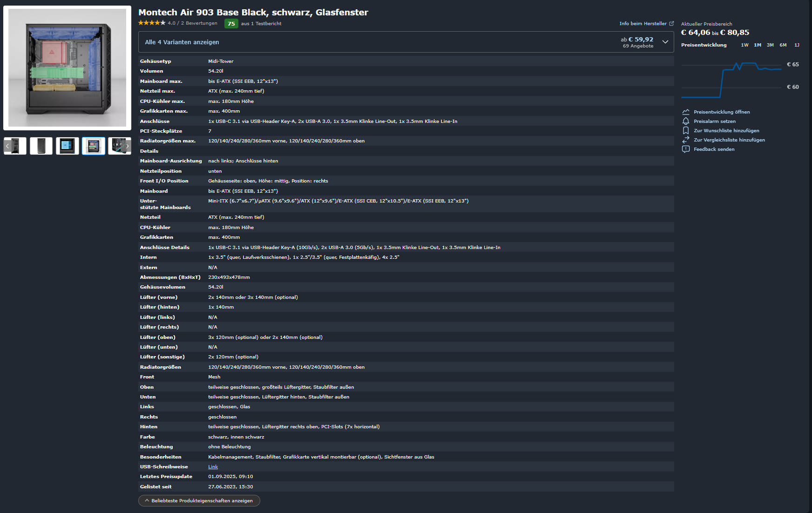Viewport: 812px width, 513px height.
Task: Open the aus 1 Testbericht link
Action: [261, 23]
